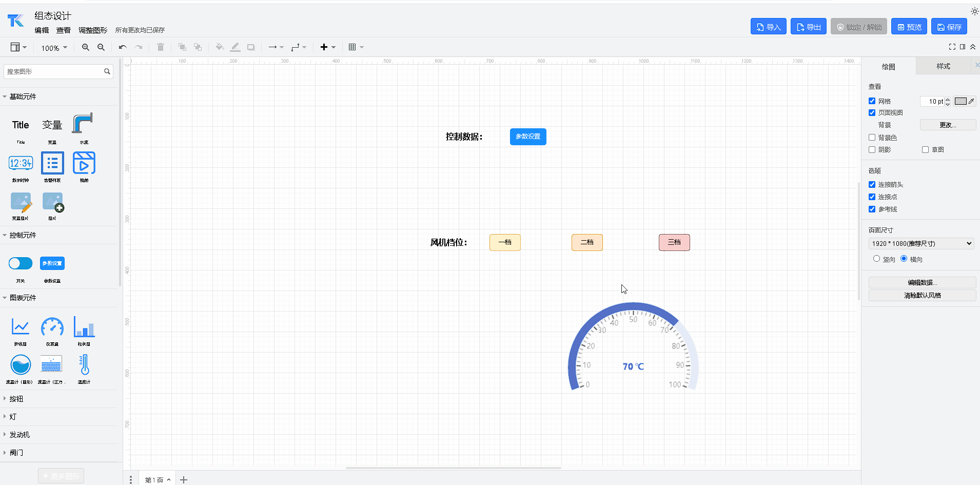This screenshot has width=980, height=485.
Task: Click the delete trash icon
Action: [x=161, y=47]
